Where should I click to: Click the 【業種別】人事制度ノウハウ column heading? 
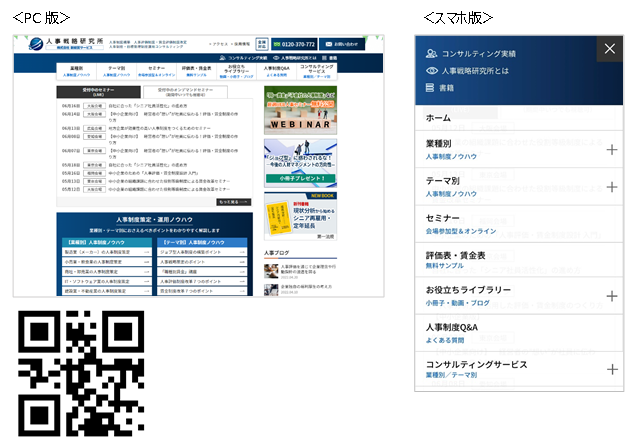coord(107,242)
